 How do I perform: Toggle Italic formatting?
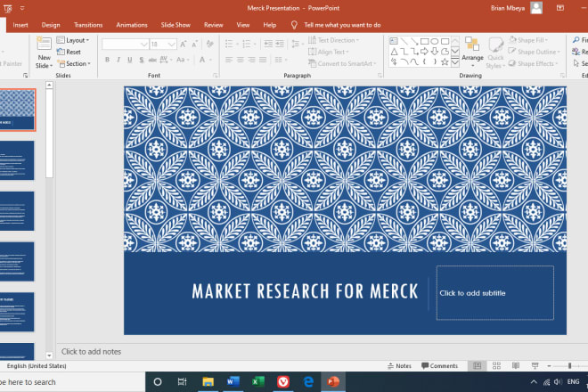click(x=118, y=60)
